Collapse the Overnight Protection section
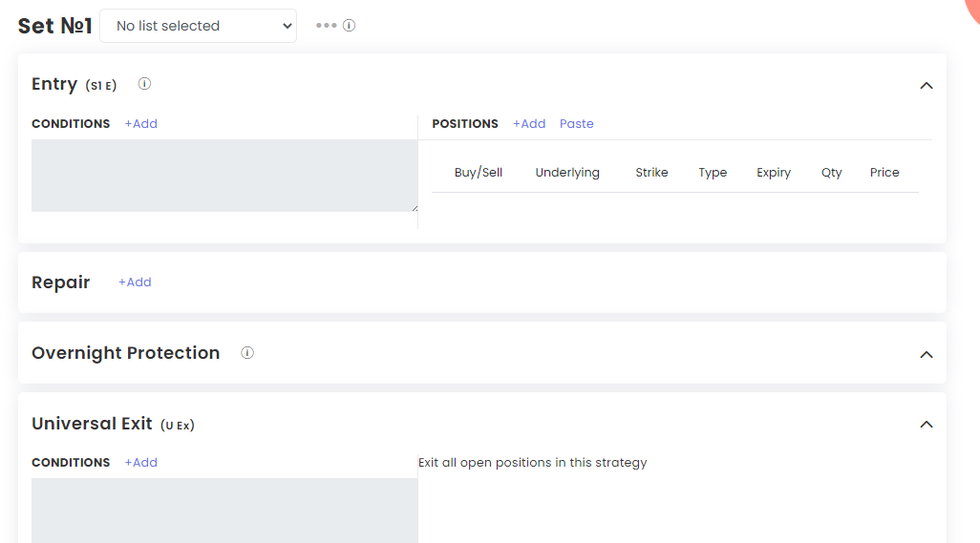The width and height of the screenshot is (980, 543). click(x=927, y=354)
